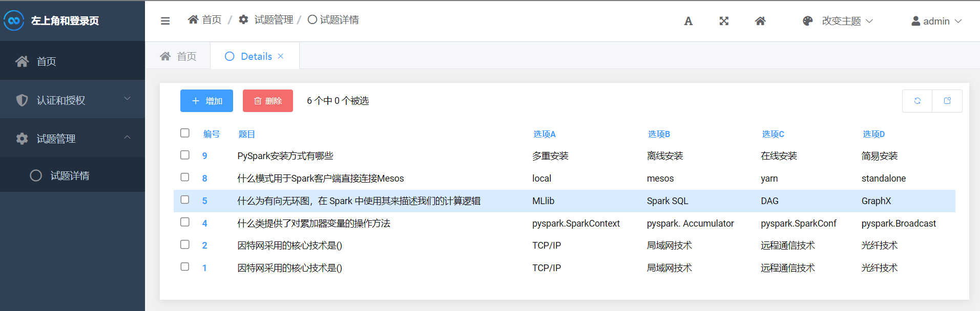The height and width of the screenshot is (311, 980).
Task: Click the palette theme icon
Action: coord(808,21)
